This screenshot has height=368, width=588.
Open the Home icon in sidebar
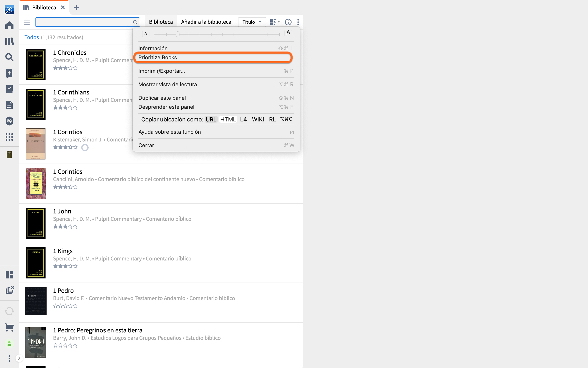click(9, 25)
